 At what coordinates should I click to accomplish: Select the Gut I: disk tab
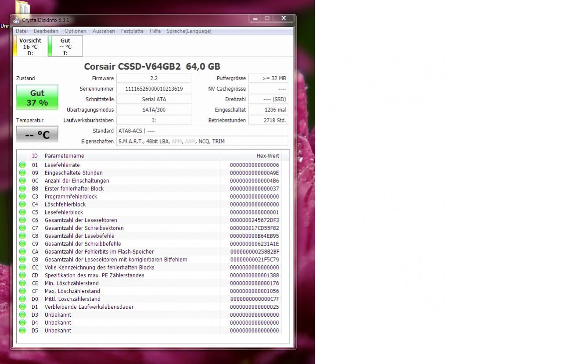[65, 46]
